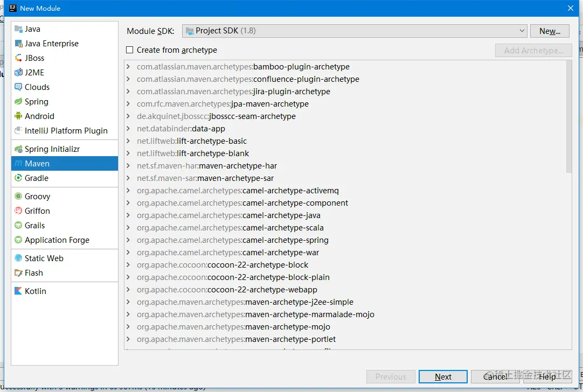
Task: Expand maven-archetype-portlet entry
Action: click(128, 339)
